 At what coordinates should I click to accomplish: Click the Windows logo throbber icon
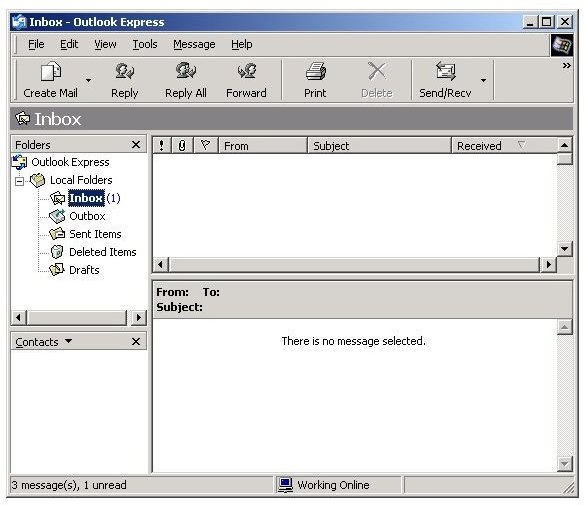coord(562,45)
